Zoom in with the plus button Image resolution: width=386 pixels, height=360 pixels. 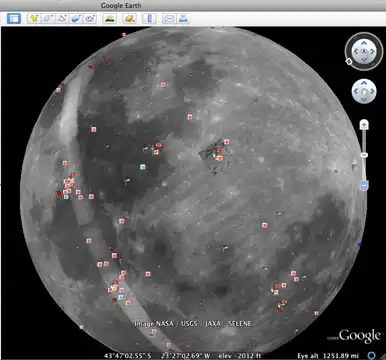pos(364,125)
